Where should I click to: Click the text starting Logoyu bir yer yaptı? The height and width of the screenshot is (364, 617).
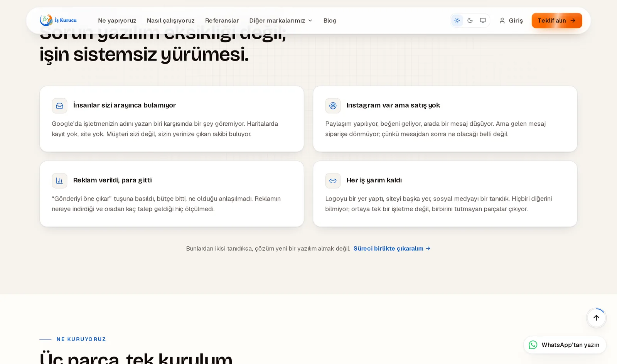[x=438, y=204]
